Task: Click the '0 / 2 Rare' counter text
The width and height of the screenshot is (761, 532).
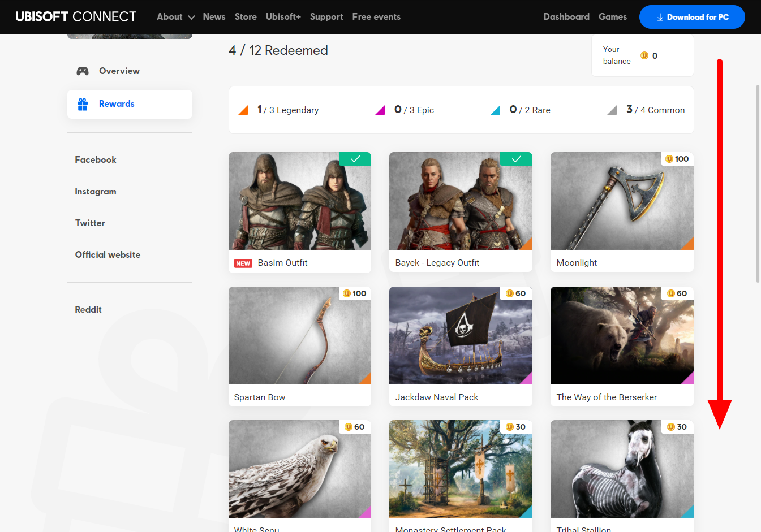Action: point(530,110)
